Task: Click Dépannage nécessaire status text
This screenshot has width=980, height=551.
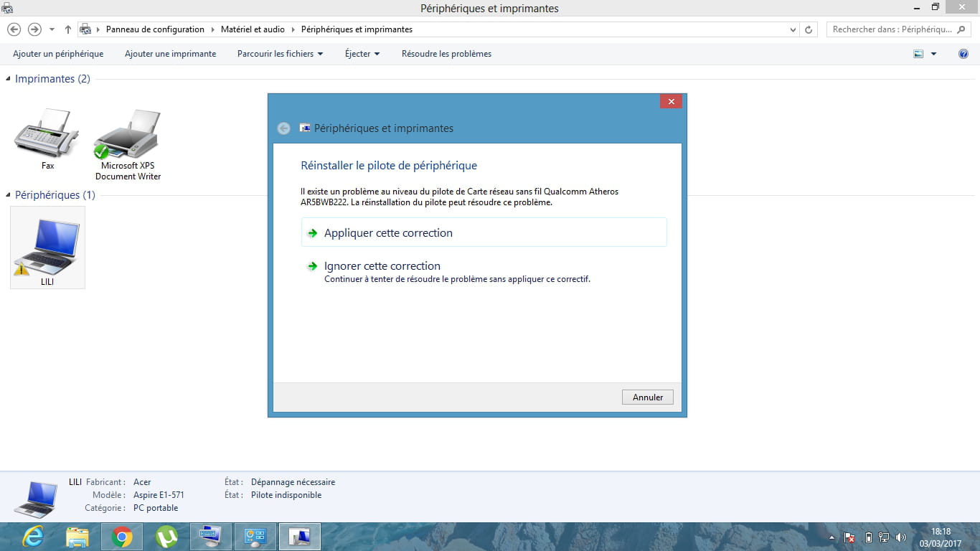Action: [293, 482]
